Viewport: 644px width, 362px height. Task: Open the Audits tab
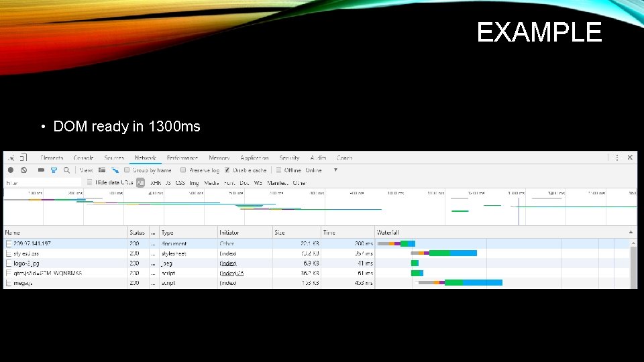tap(318, 158)
